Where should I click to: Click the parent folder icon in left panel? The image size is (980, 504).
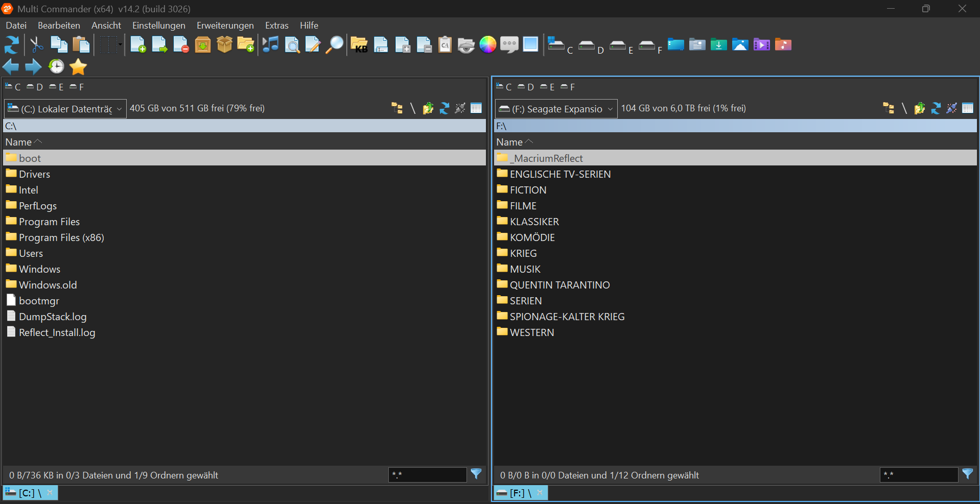428,108
